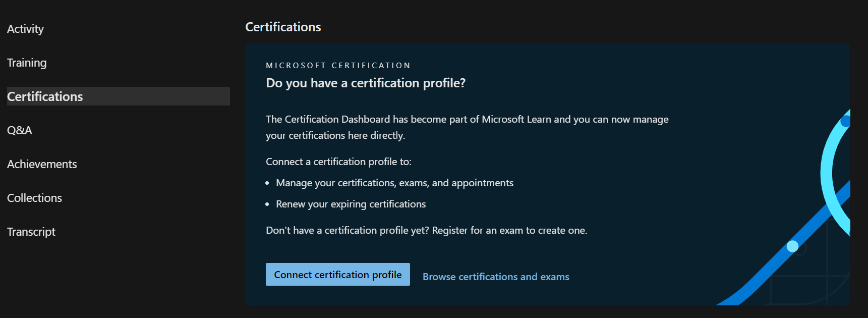Select the Certifications sidebar item
The height and width of the screenshot is (318, 868).
click(x=119, y=96)
